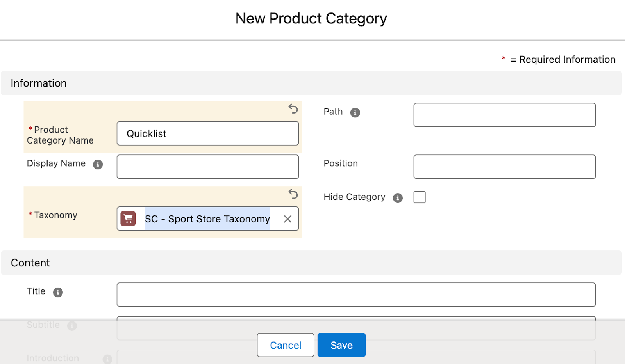Image resolution: width=625 pixels, height=364 pixels.
Task: Click the Product Category Name input
Action: point(207,133)
